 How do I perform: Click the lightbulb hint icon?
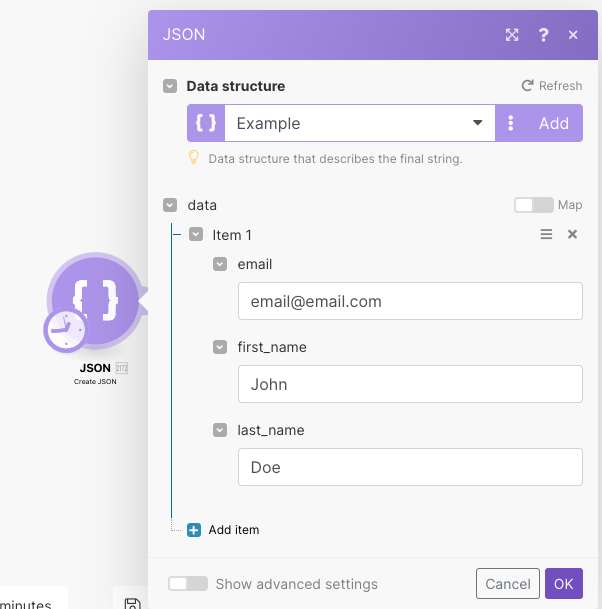click(x=193, y=157)
